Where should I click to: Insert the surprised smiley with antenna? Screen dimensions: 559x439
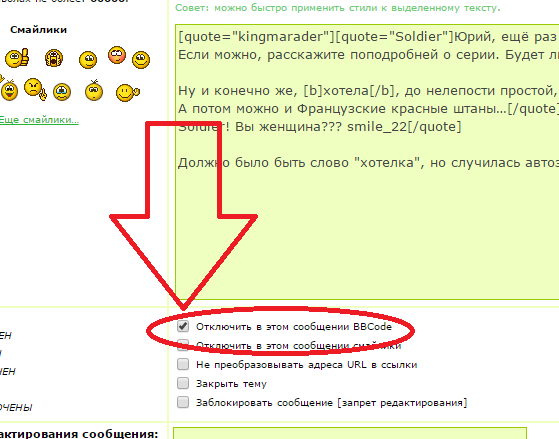pyautogui.click(x=94, y=90)
